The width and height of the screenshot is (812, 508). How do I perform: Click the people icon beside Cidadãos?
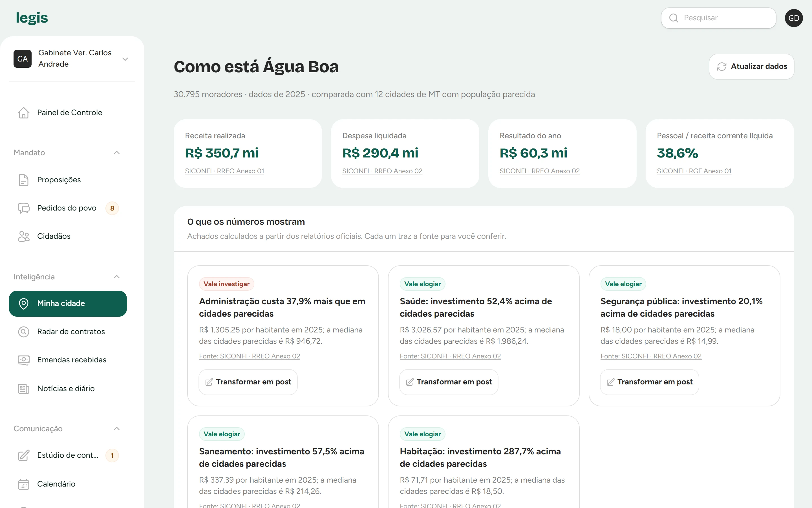point(23,236)
